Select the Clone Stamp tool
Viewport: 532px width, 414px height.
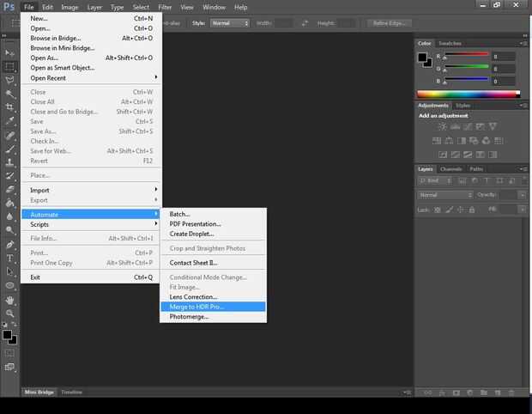9,162
